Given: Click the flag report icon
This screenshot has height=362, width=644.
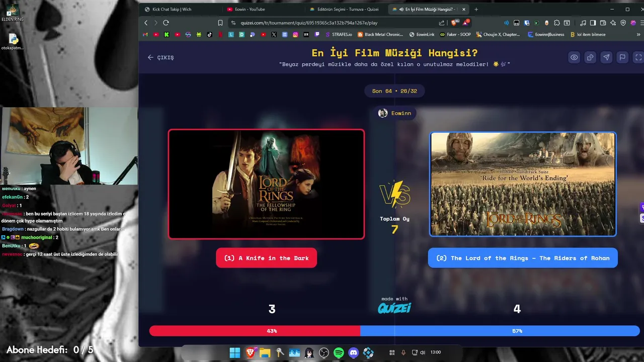Looking at the screenshot, I should click(x=622, y=57).
